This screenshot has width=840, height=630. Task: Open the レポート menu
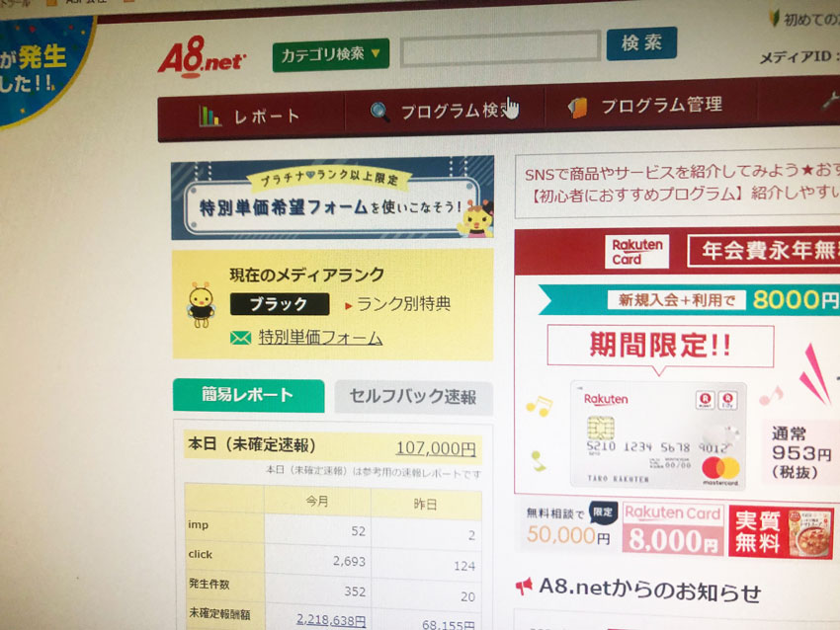point(251,116)
